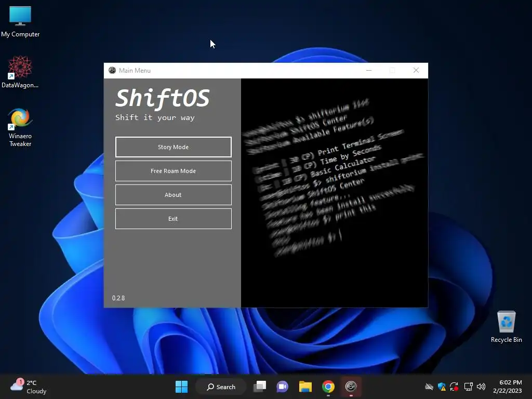Click the 'Shift it your way' tagline
The image size is (532, 399).
[155, 118]
